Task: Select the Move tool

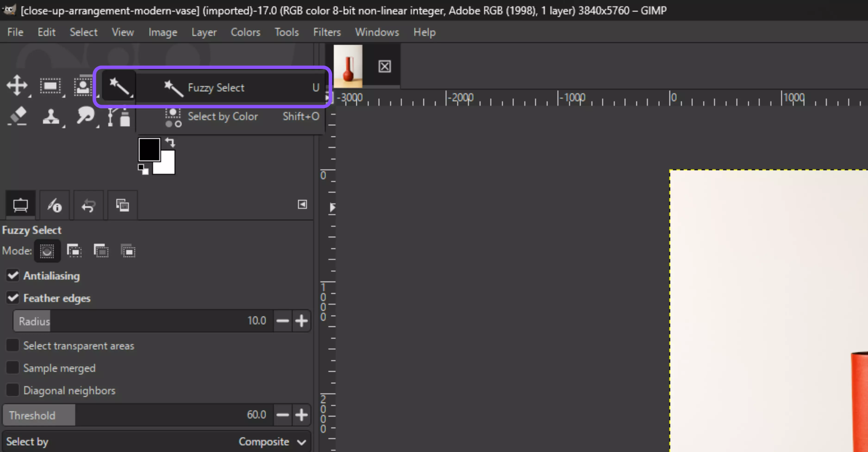Action: click(x=17, y=85)
